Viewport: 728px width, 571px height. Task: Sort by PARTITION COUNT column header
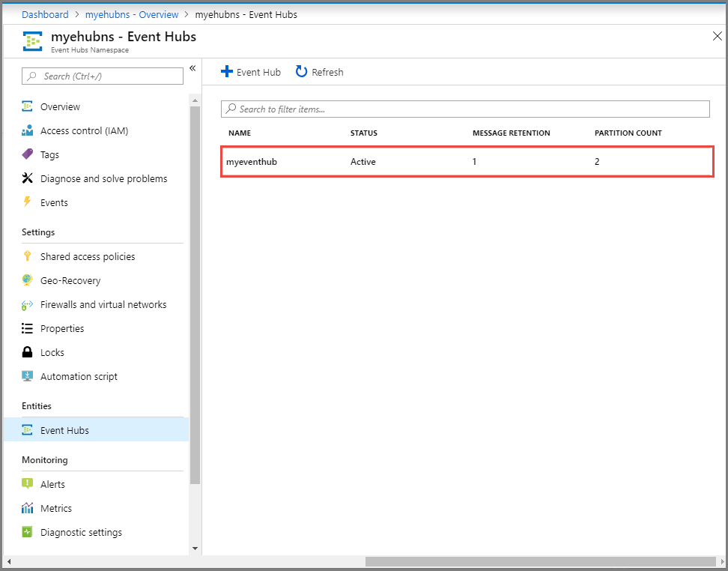(x=628, y=133)
